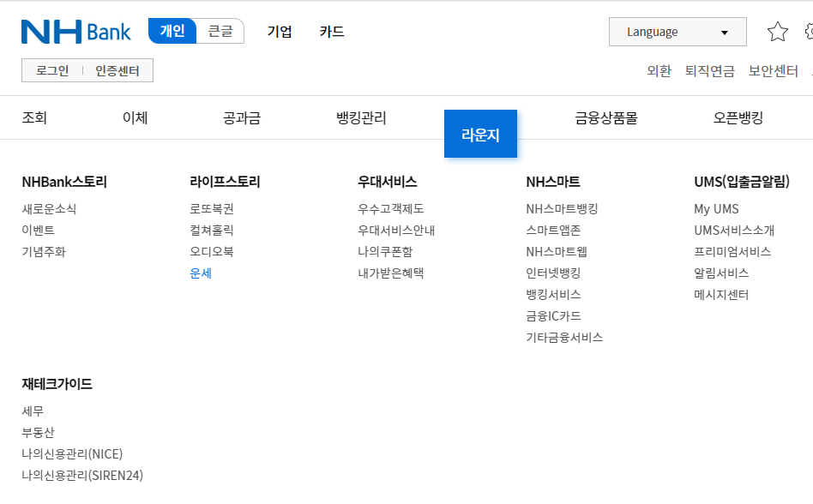Open 기타금융서비스 link
Viewport: 813px width, 504px height.
pos(564,338)
